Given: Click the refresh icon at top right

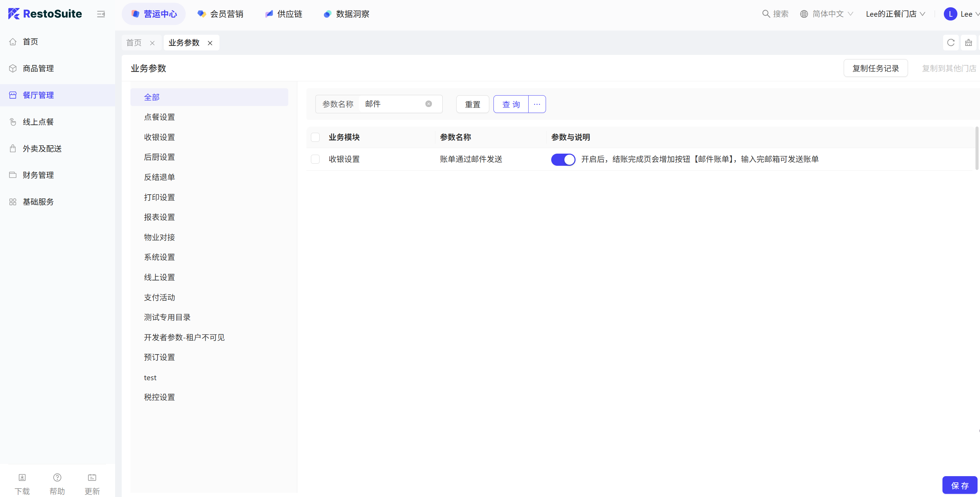Looking at the screenshot, I should [951, 43].
